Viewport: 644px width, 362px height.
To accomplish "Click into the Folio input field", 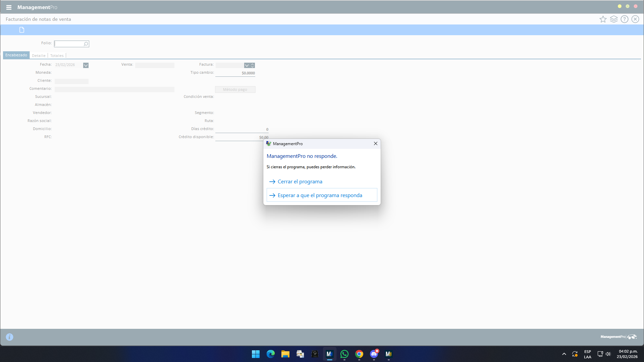I will tap(69, 44).
